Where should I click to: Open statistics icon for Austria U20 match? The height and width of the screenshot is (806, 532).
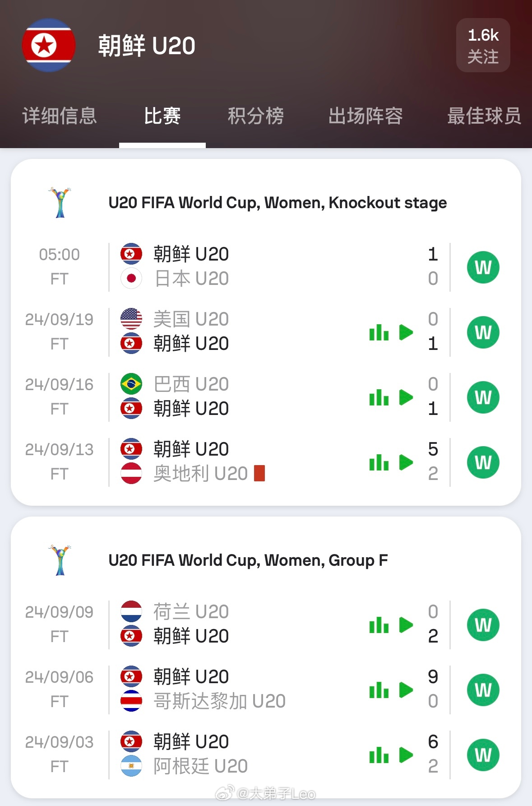click(x=379, y=462)
